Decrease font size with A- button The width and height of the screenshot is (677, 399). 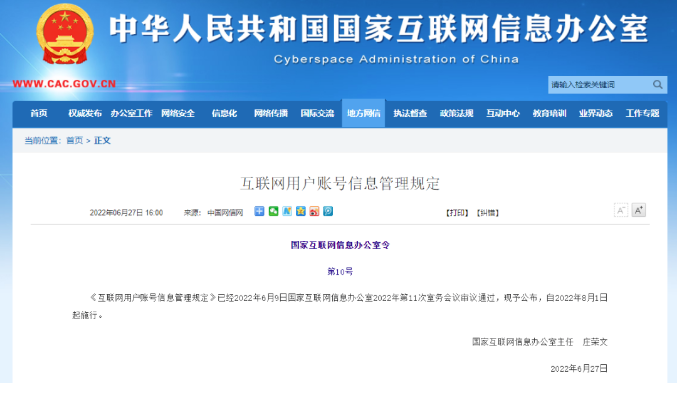coord(621,210)
